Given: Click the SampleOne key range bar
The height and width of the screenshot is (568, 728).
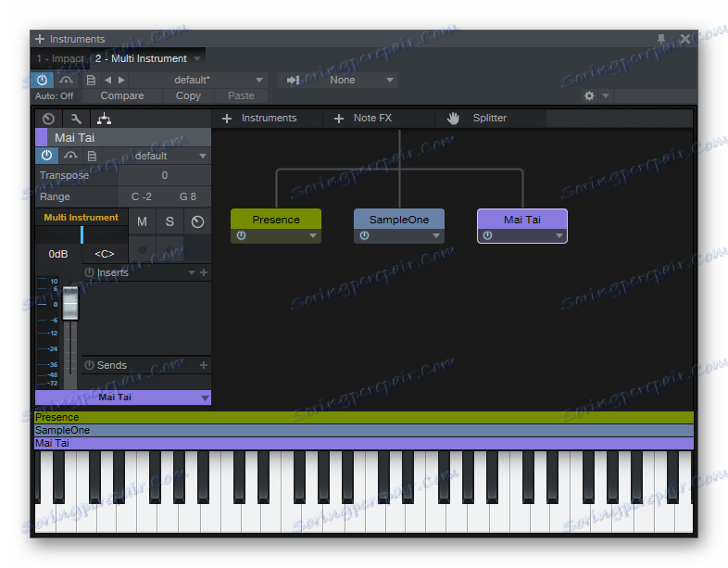Looking at the screenshot, I should 364,430.
